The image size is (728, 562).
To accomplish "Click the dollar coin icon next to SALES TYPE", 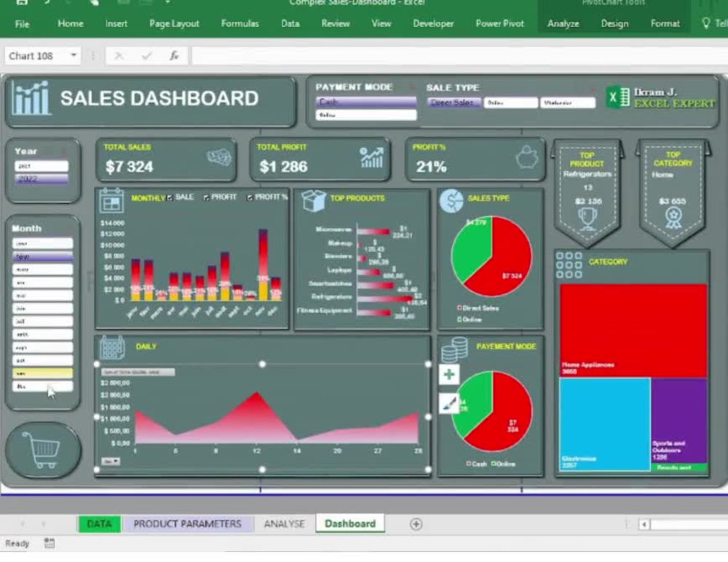I will (451, 201).
